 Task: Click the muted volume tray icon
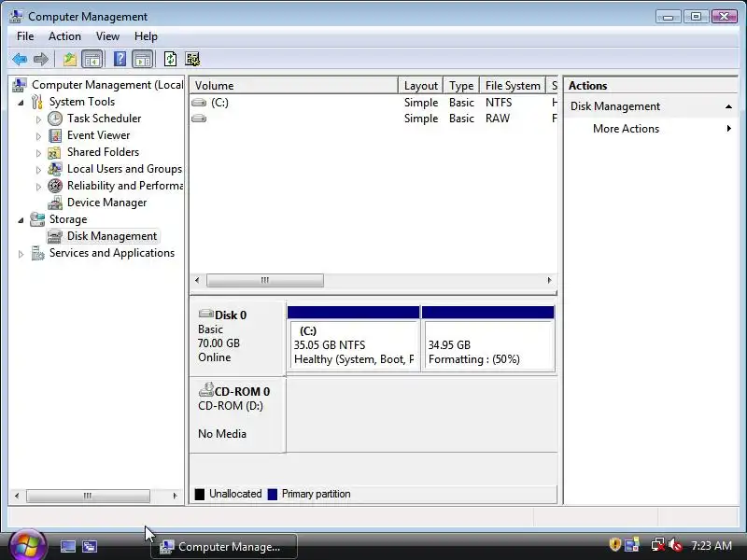675,545
